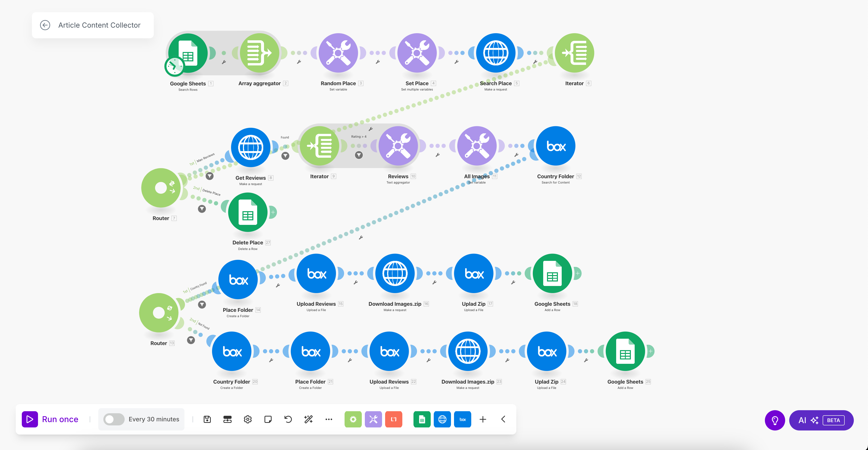Toggle the scenario scheduling switch
The image size is (868, 450).
tap(114, 419)
